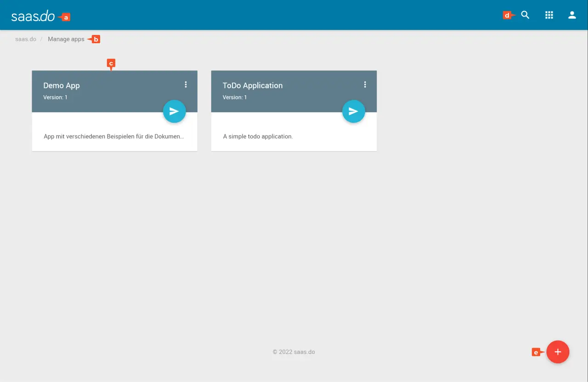Click the ToDo Application card title

coord(252,86)
